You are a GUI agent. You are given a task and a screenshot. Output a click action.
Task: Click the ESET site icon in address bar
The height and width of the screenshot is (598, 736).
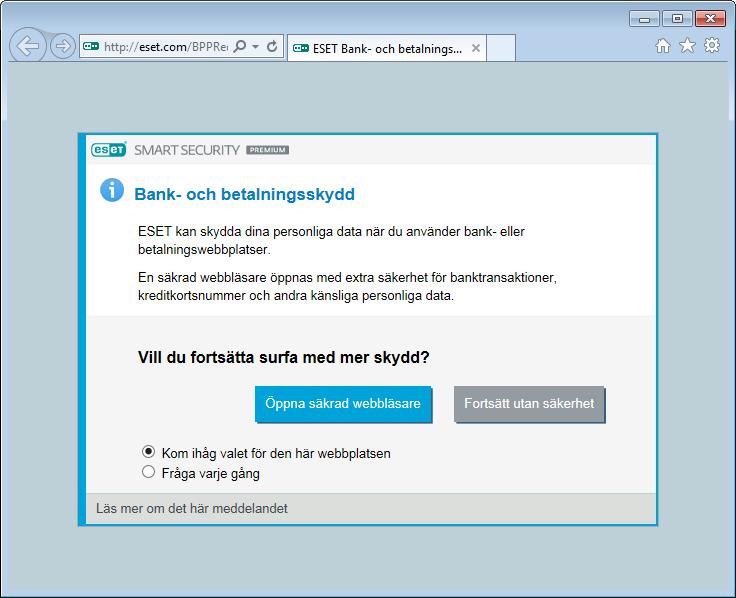(91, 46)
